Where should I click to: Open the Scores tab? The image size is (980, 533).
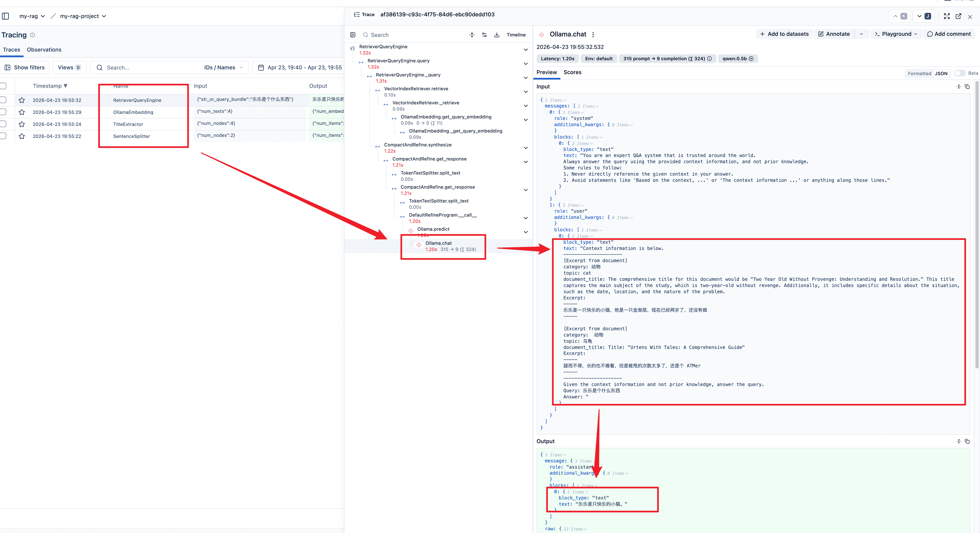[x=572, y=72]
